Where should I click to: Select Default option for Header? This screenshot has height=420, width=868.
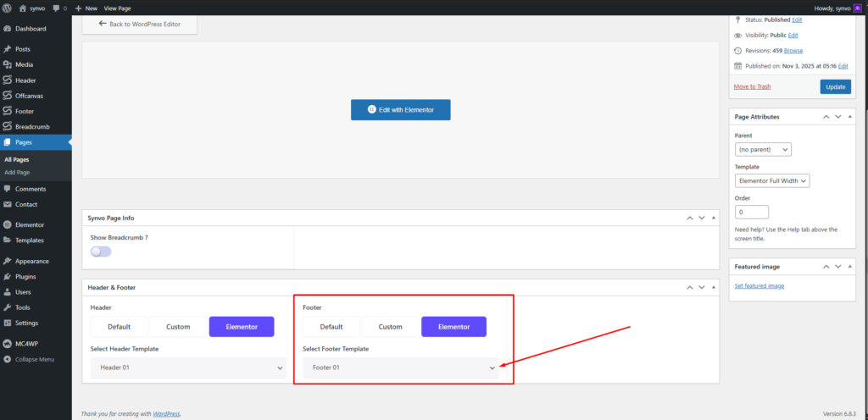click(119, 327)
